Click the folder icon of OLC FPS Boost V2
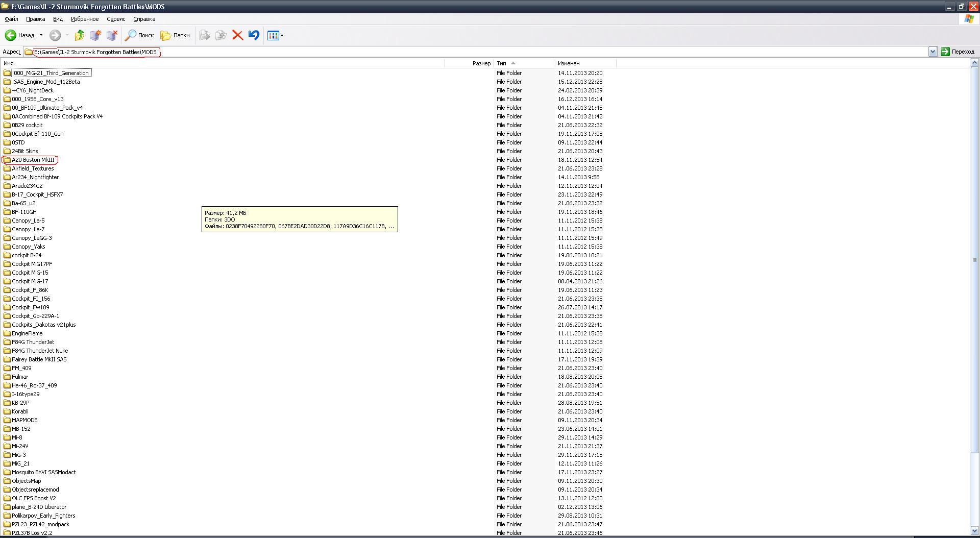Screen dimensions: 980x538 click(7, 498)
